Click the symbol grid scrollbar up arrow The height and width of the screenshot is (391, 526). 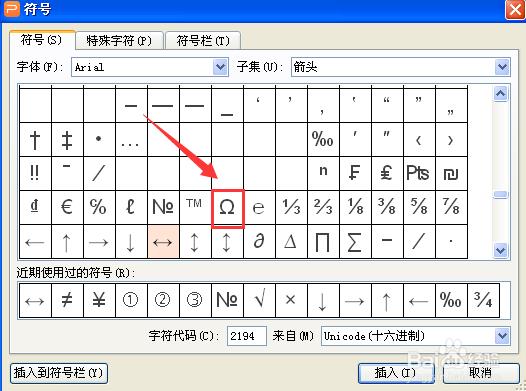point(501,93)
